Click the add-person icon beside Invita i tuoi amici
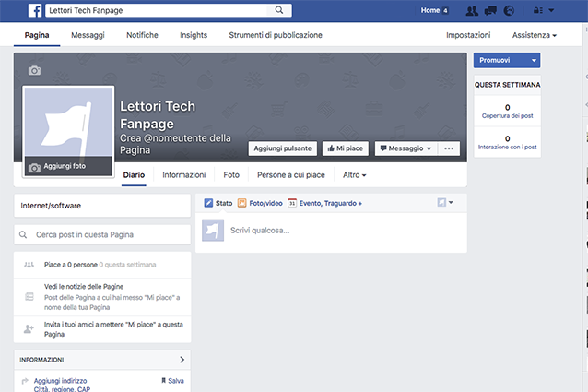The image size is (588, 392). (29, 329)
